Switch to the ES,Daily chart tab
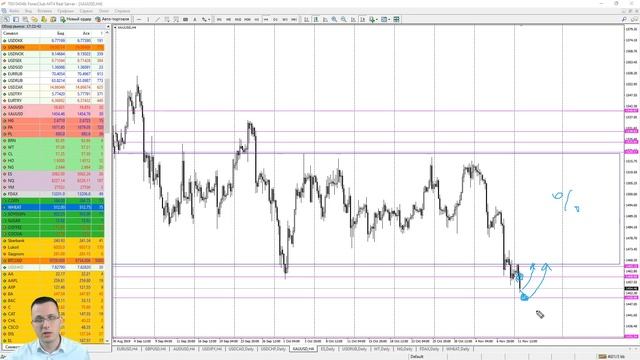 tap(328, 349)
